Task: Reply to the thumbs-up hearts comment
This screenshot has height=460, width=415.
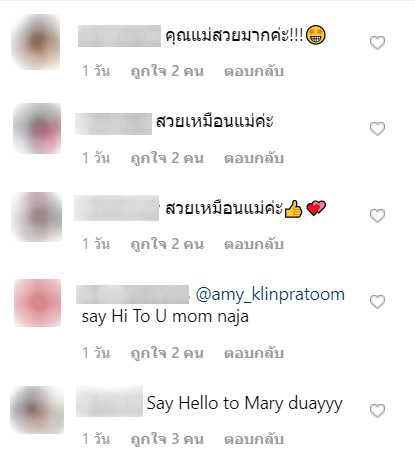Action: coord(254,244)
